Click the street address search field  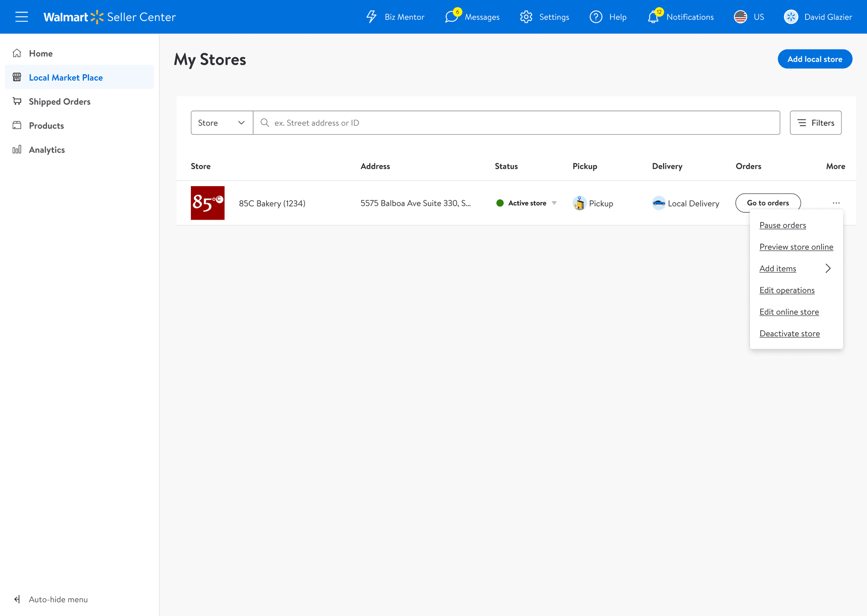[x=516, y=123]
